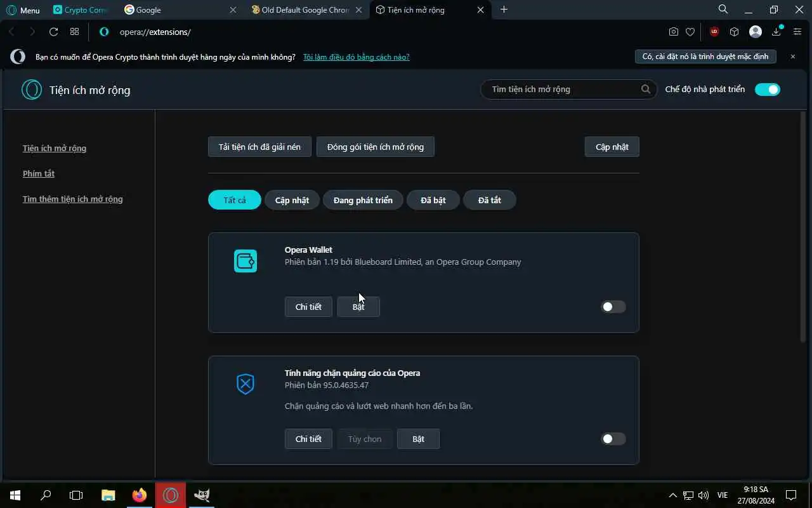The image size is (812, 508).
Task: Click the page vertical scrollbar
Action: click(x=803, y=227)
